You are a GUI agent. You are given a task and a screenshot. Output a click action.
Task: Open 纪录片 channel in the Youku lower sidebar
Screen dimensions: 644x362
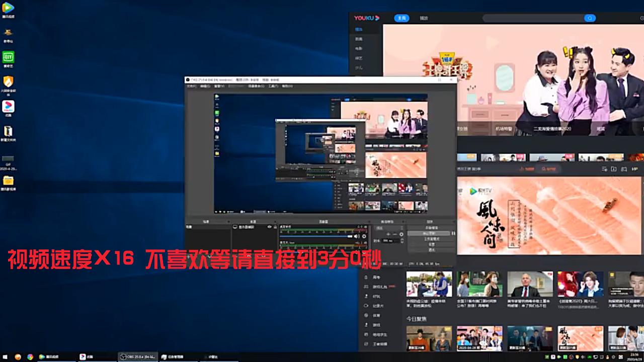coord(378,306)
